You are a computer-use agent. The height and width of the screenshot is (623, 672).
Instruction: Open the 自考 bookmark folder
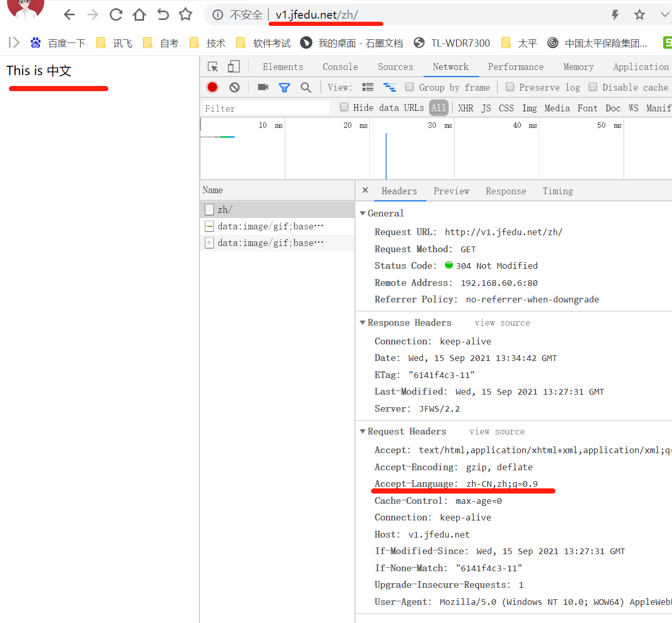pos(161,43)
